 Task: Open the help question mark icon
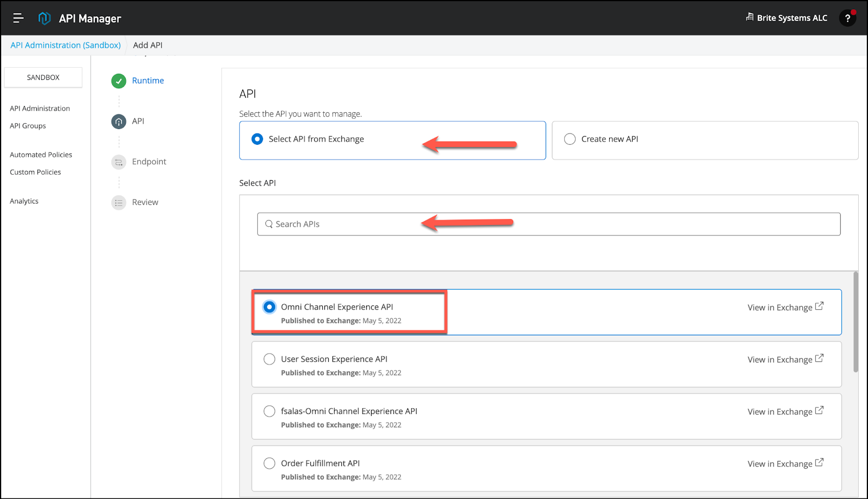847,18
